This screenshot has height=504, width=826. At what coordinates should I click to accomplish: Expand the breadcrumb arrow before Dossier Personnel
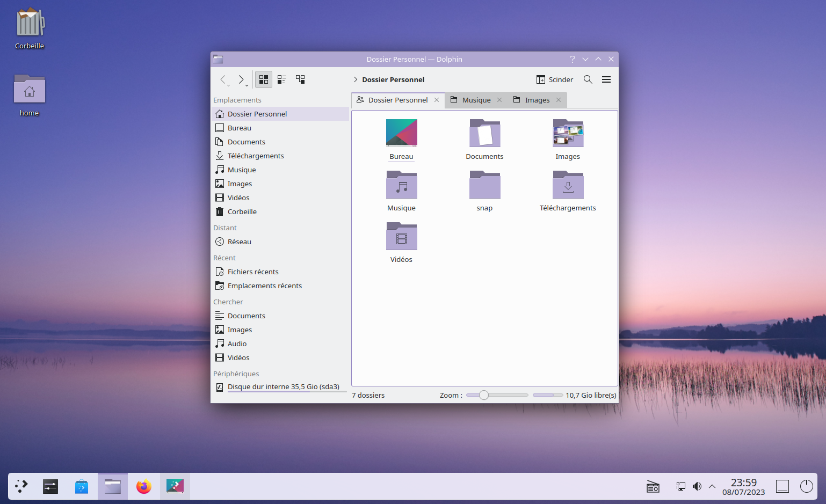pos(356,79)
